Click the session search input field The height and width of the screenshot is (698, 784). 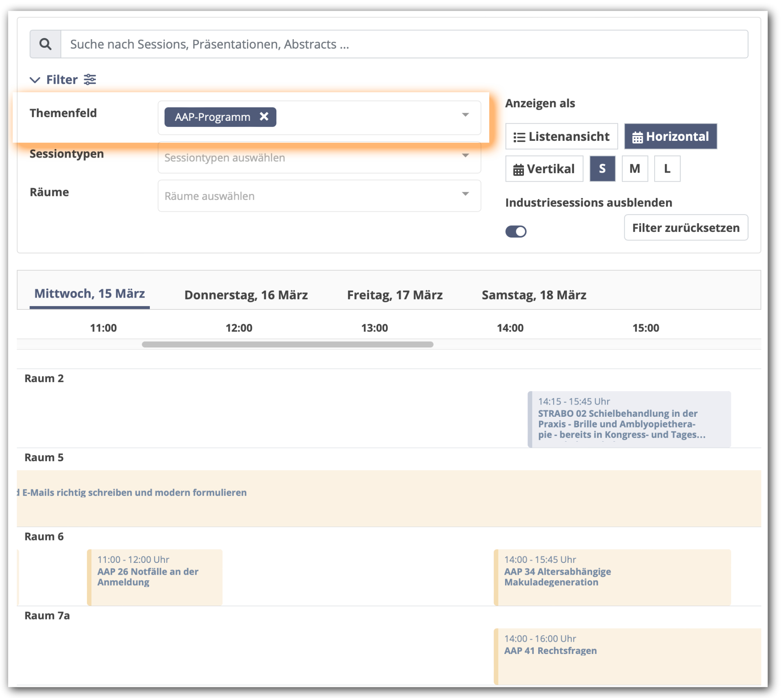404,44
